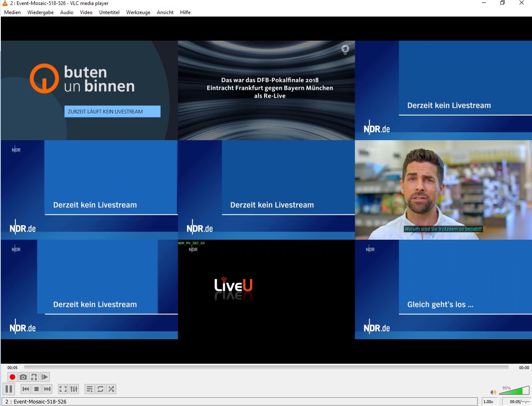Open the Hilfe menu

[x=185, y=12]
